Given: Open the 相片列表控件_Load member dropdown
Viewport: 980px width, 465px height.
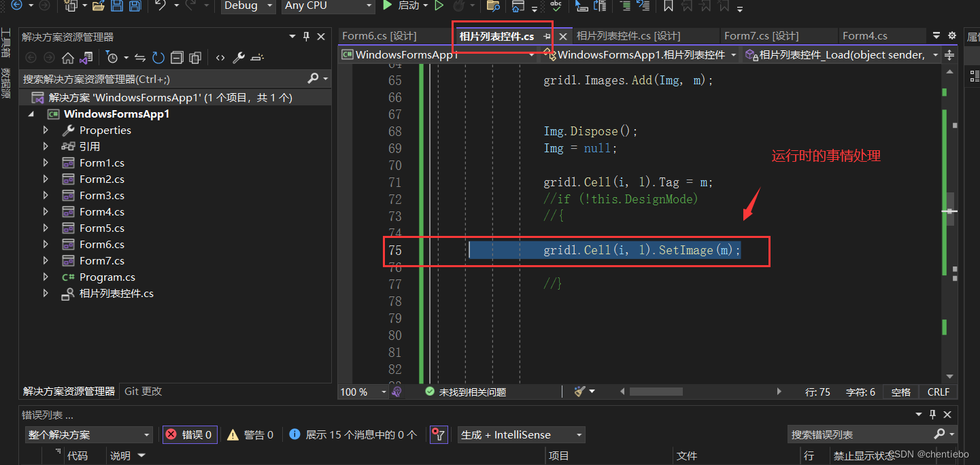Looking at the screenshot, I should pos(843,54).
